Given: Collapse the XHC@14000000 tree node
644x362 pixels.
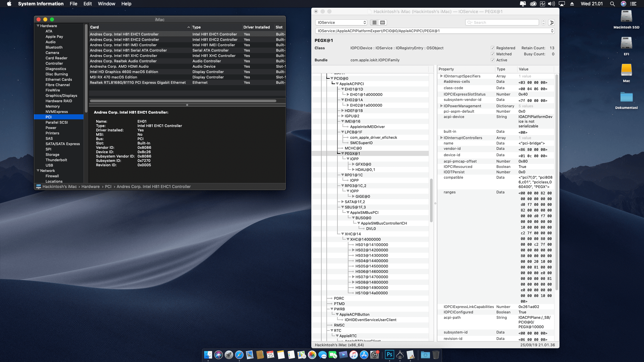Looking at the screenshot, I should (348, 239).
